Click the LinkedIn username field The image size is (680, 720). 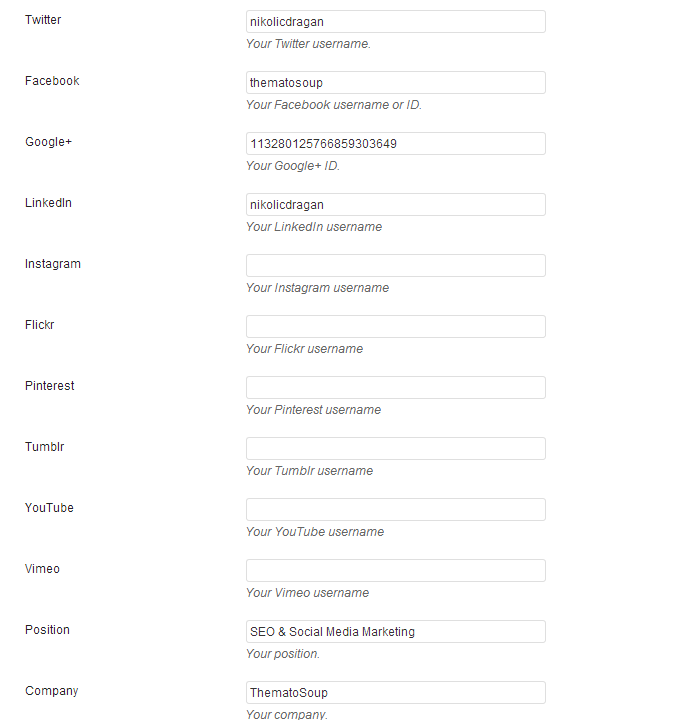pyautogui.click(x=395, y=205)
